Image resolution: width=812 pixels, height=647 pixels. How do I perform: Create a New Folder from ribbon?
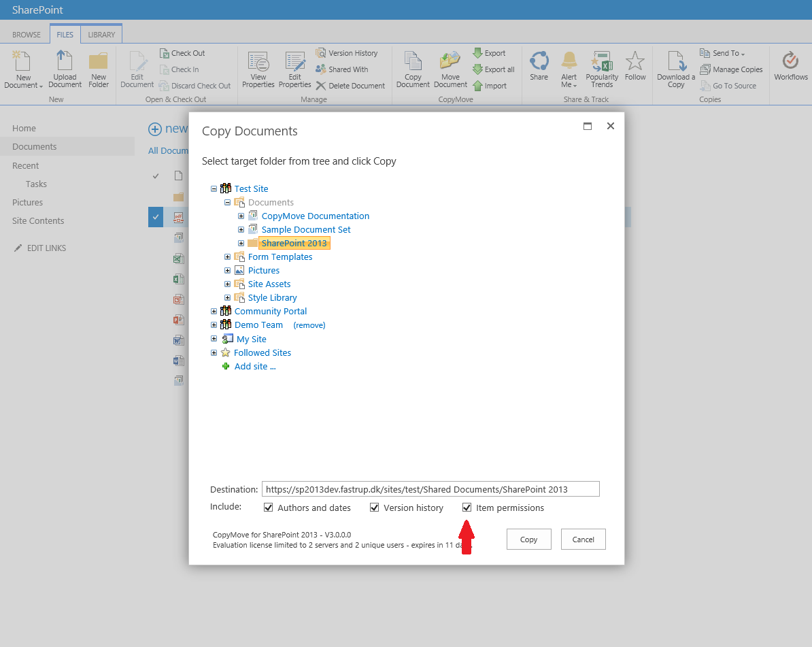tap(99, 69)
